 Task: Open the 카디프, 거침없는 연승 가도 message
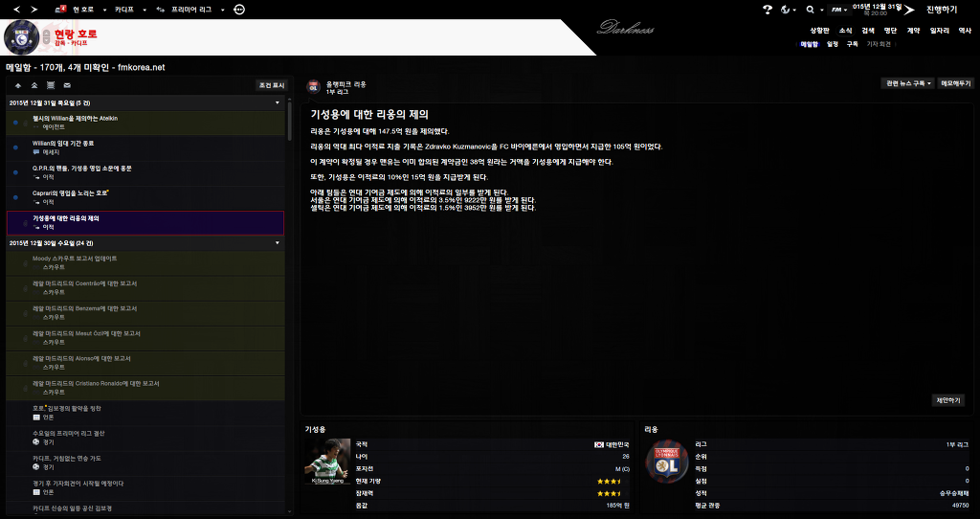(145, 463)
